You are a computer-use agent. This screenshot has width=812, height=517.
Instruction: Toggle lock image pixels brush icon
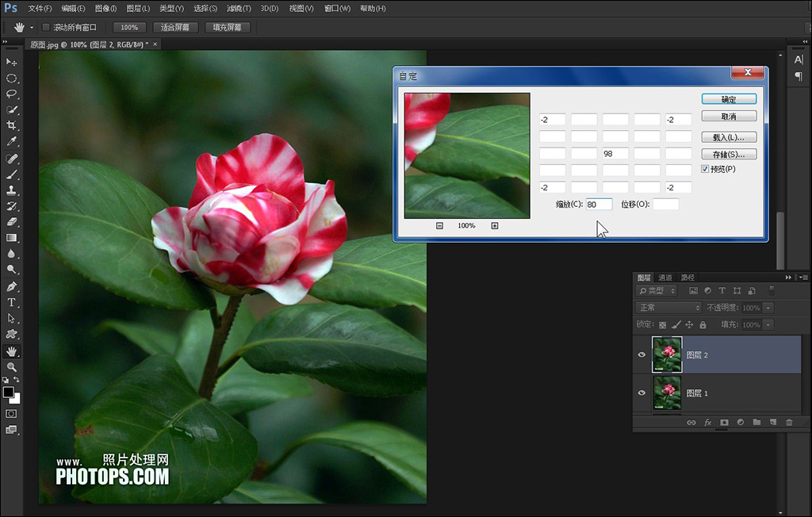pyautogui.click(x=676, y=325)
